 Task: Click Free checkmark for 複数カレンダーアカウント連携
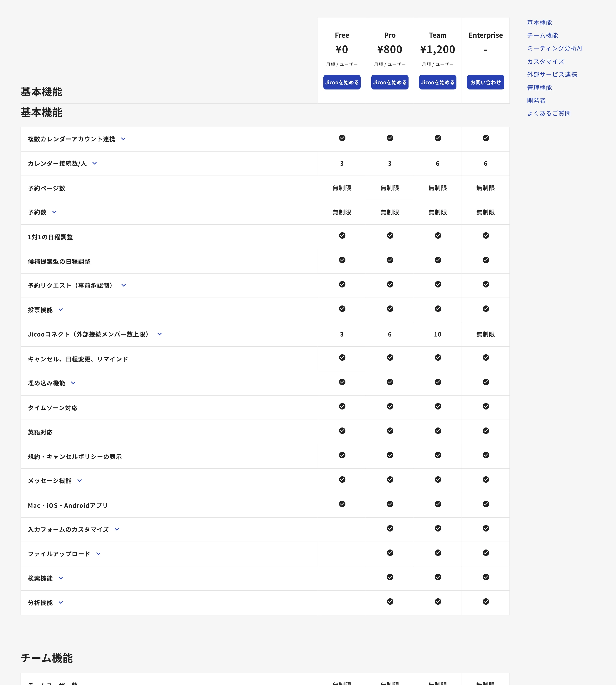click(x=342, y=138)
